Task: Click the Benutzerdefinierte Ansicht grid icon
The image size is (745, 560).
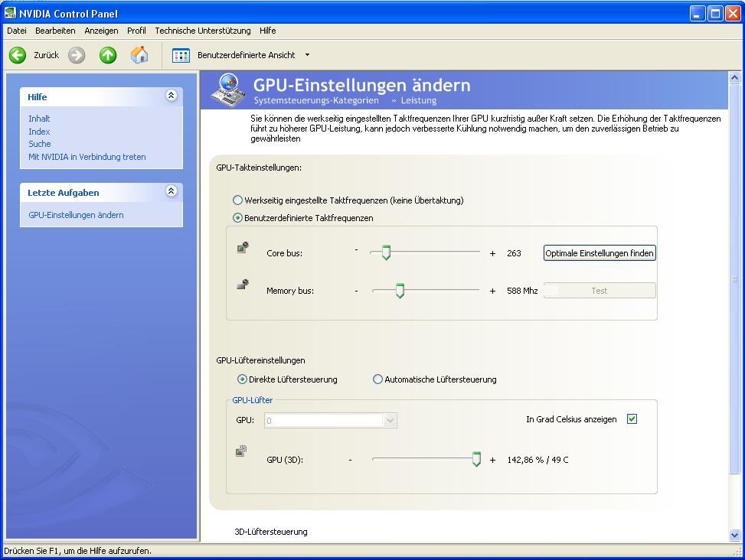Action: [181, 55]
